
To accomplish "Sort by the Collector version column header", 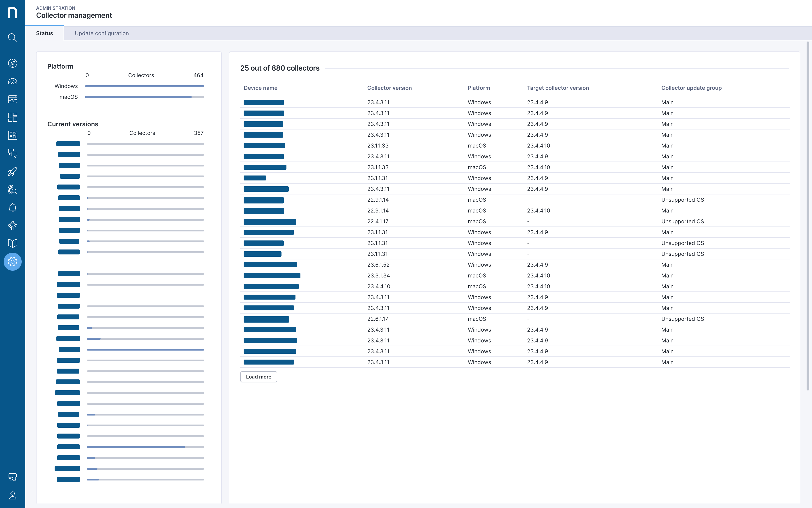I will point(389,88).
